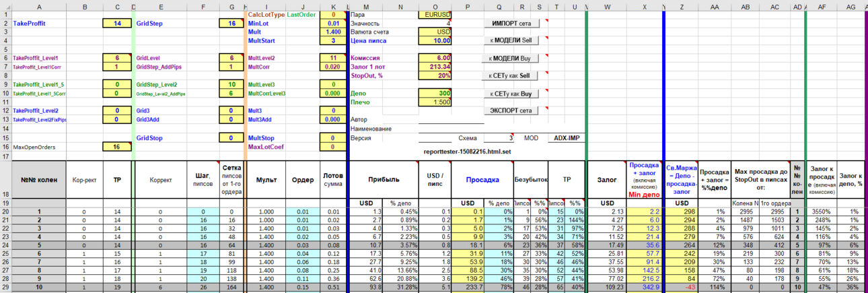Select row 18 header
The image size is (868, 293).
pyautogui.click(x=5, y=179)
